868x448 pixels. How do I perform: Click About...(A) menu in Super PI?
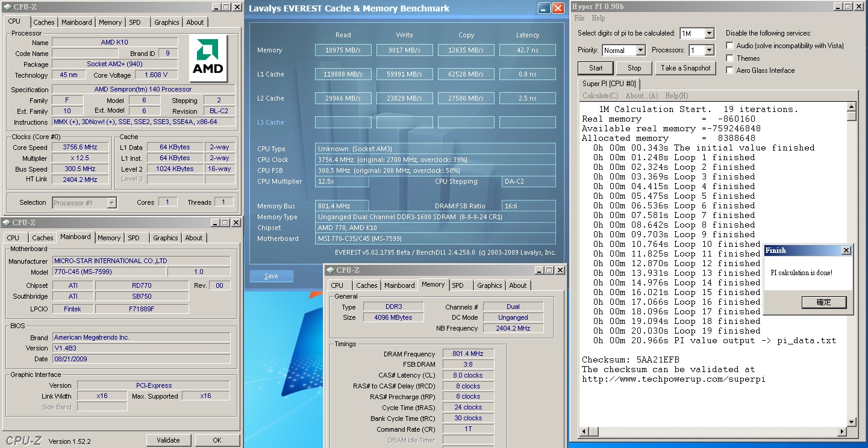[x=642, y=96]
